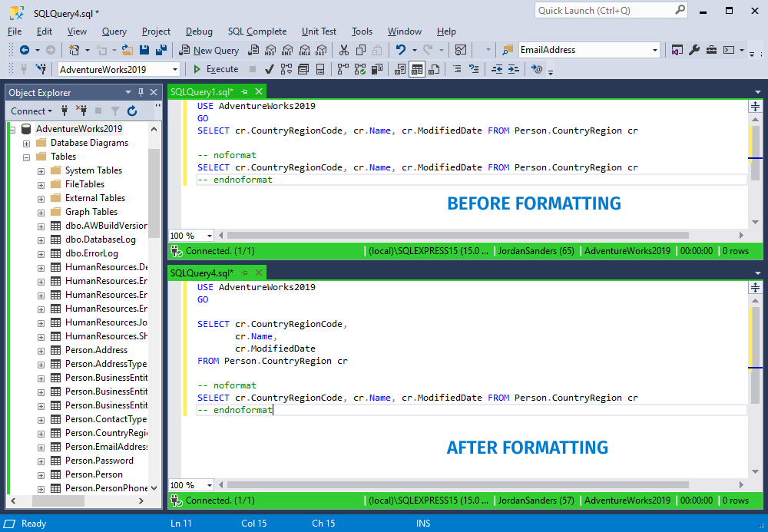Click the Database Engine Query icon
Screen dimensions: 768x532
(253, 50)
